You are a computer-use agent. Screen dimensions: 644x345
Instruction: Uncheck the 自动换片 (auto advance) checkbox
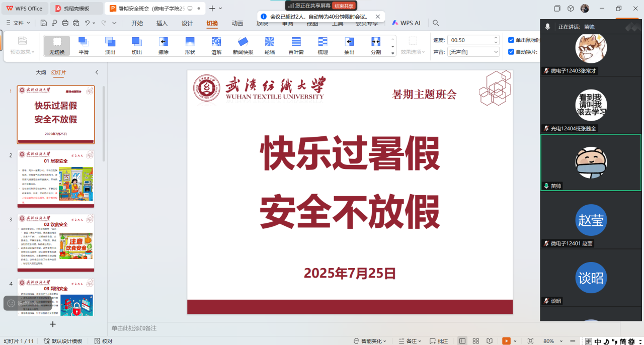click(x=511, y=52)
